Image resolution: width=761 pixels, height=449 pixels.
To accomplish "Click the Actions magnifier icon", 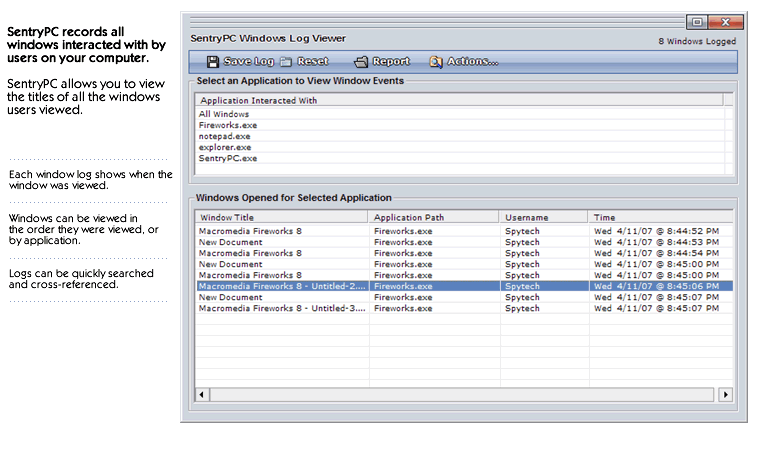I will coord(436,62).
